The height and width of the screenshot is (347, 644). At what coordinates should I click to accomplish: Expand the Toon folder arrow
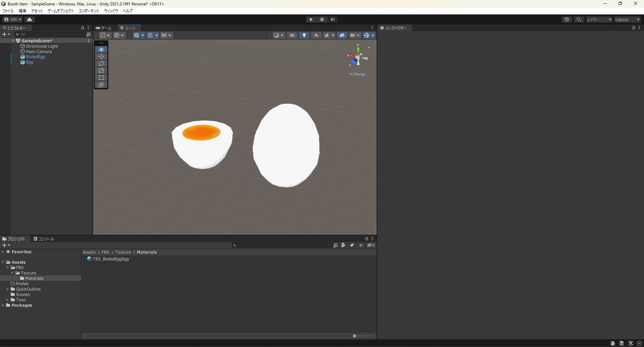[8, 300]
